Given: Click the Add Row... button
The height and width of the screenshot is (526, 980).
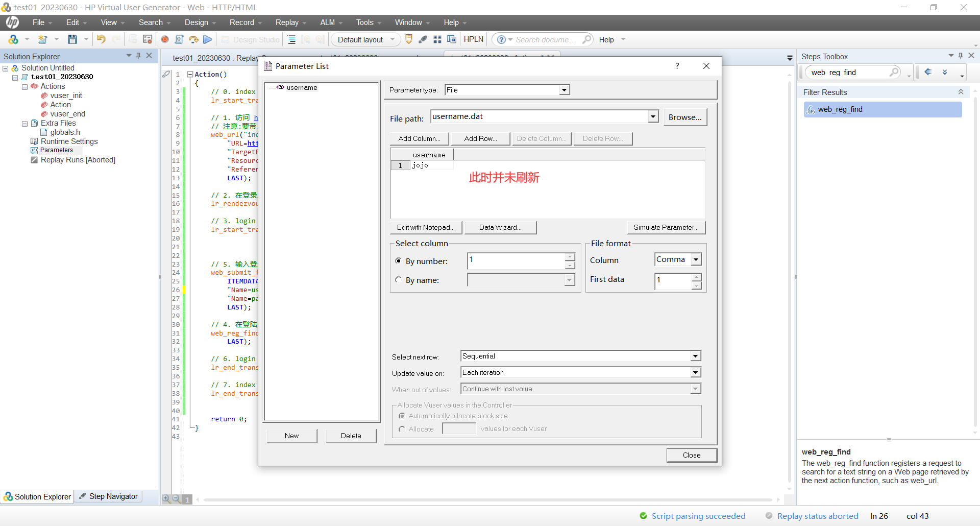Looking at the screenshot, I should tap(481, 138).
